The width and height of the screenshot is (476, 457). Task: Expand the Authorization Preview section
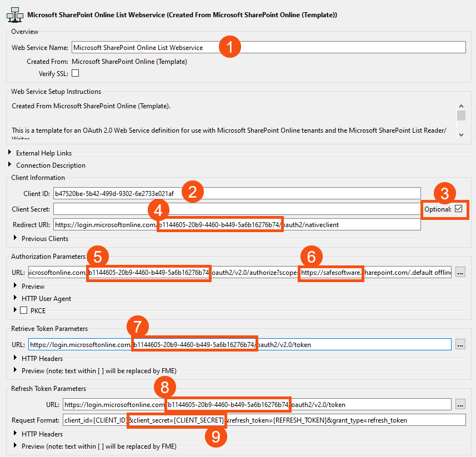pyautogui.click(x=16, y=287)
